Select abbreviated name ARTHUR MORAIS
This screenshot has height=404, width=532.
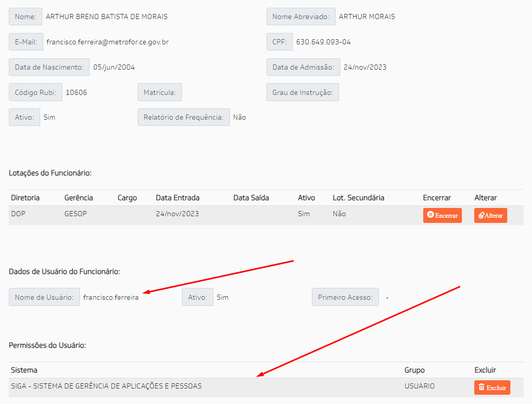click(367, 17)
